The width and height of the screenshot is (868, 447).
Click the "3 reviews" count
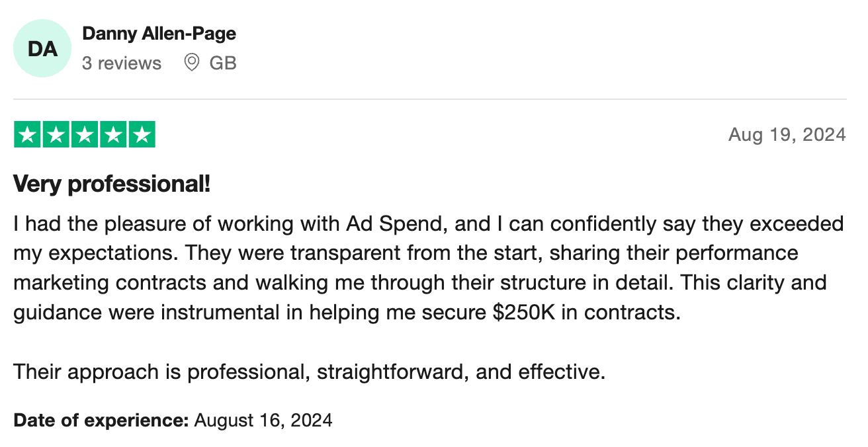tap(122, 63)
